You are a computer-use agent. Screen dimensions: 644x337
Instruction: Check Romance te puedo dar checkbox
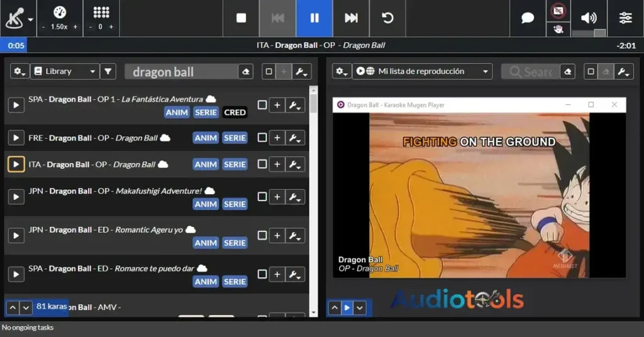click(x=262, y=273)
